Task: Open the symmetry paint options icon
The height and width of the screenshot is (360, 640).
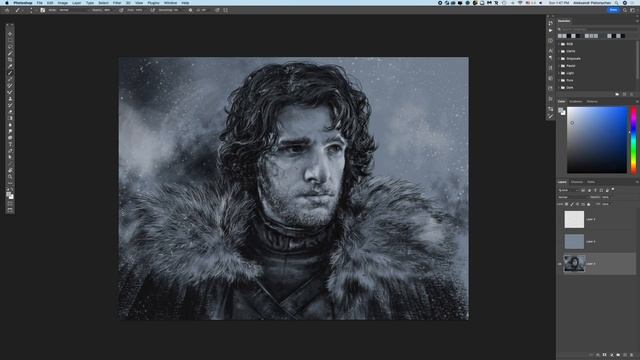Action: click(x=226, y=10)
